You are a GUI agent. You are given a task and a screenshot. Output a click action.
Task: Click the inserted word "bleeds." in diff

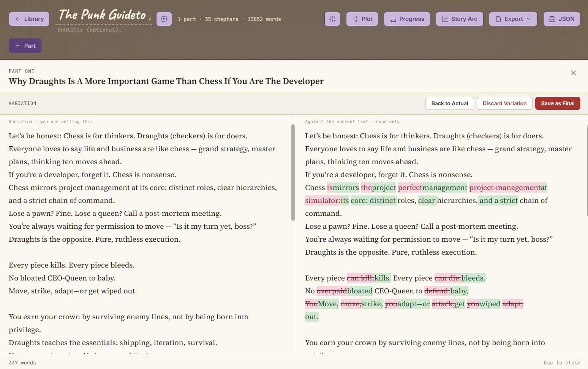click(x=473, y=278)
